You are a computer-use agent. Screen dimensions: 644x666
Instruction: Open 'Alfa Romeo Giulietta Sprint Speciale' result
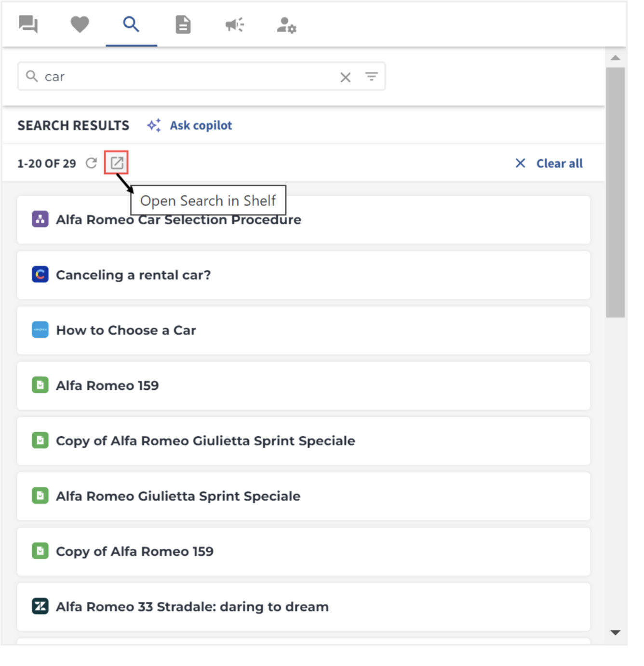click(304, 496)
